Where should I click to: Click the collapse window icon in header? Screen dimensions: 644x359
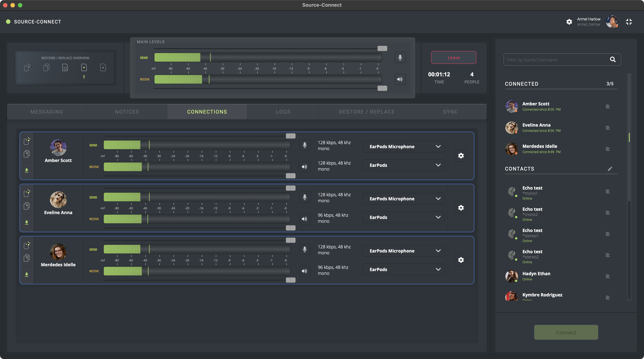[x=629, y=22]
